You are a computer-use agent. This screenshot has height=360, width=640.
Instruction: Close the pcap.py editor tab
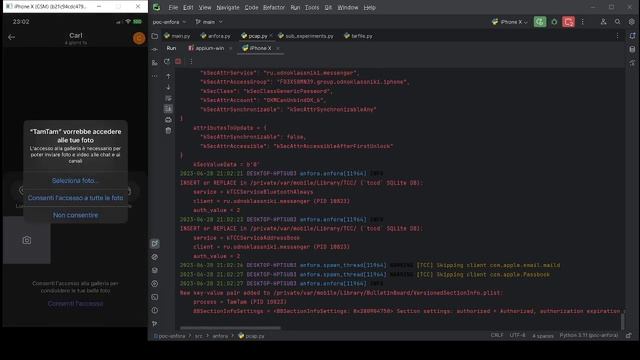271,36
